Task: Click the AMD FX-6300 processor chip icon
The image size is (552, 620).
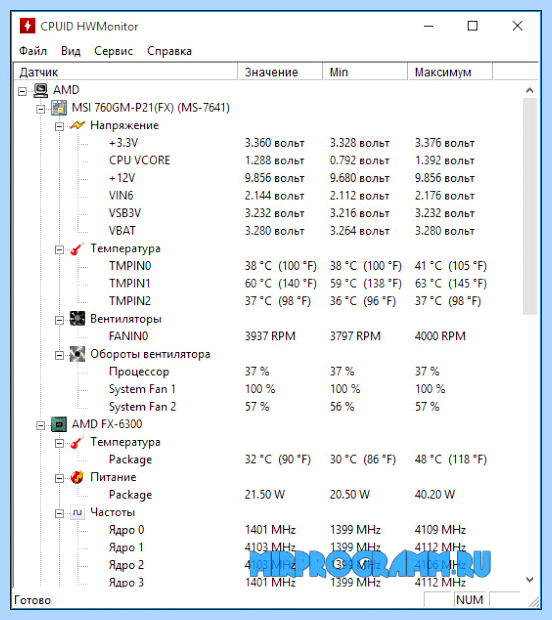Action: tap(59, 424)
